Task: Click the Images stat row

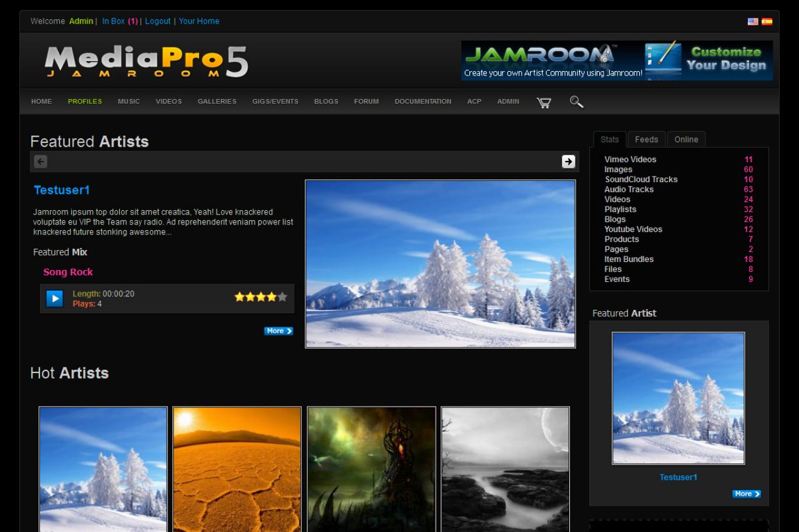Action: [x=679, y=170]
